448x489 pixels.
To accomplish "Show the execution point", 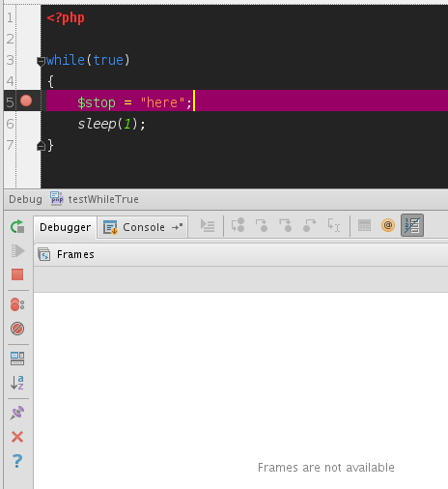I will pyautogui.click(x=208, y=225).
